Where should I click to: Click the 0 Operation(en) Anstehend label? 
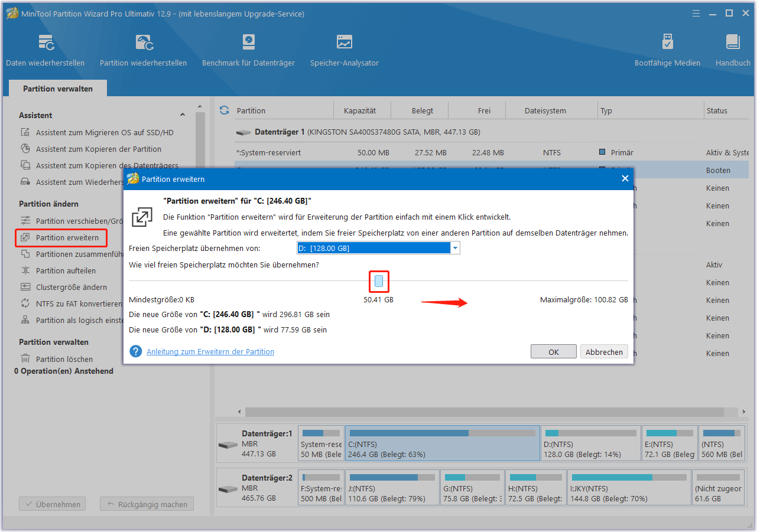click(x=64, y=371)
